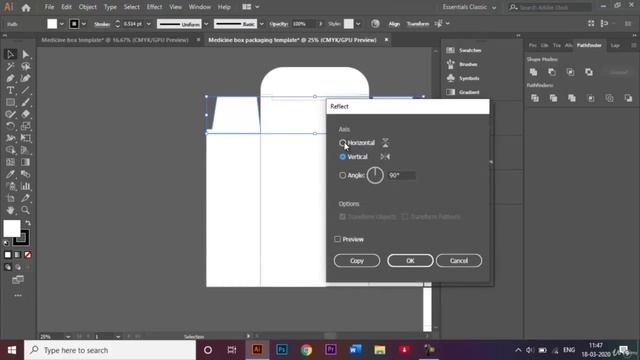Open the Window menu
Screen dimensions: 640x360
pyautogui.click(x=200, y=7)
